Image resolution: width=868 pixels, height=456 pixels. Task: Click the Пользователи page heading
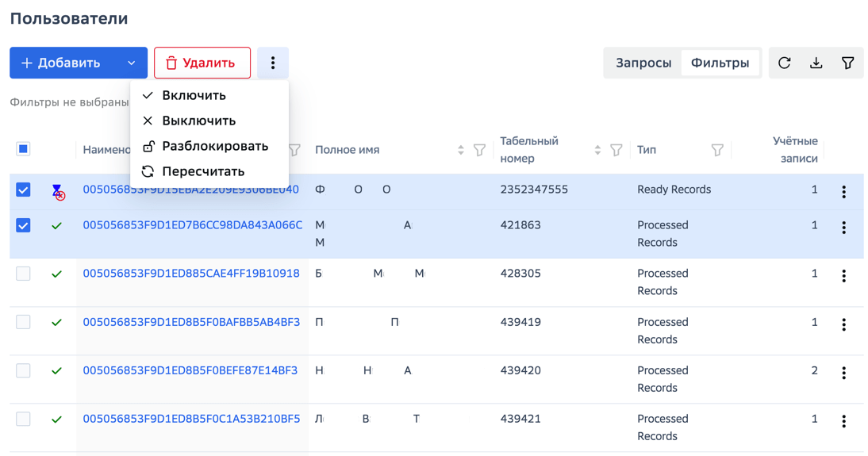pos(69,18)
